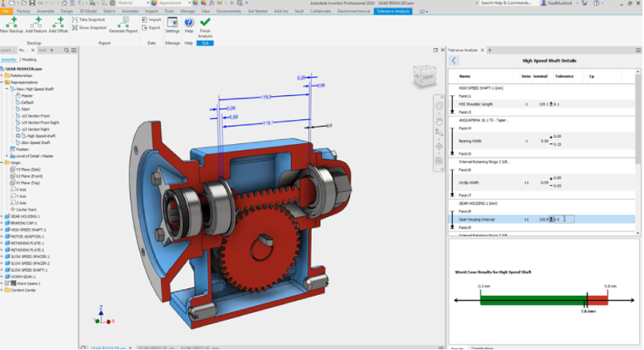This screenshot has width=644, height=350.
Task: Click the Save icon in quick access toolbar
Action: [32, 3]
